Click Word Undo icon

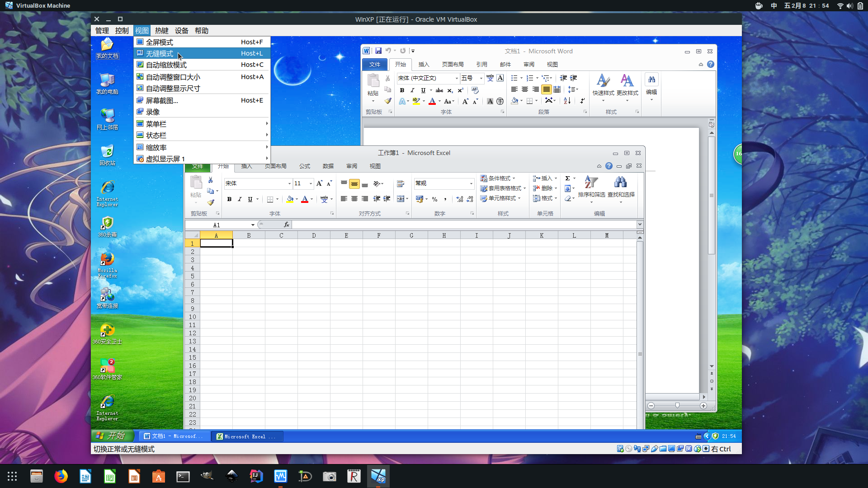pyautogui.click(x=388, y=51)
